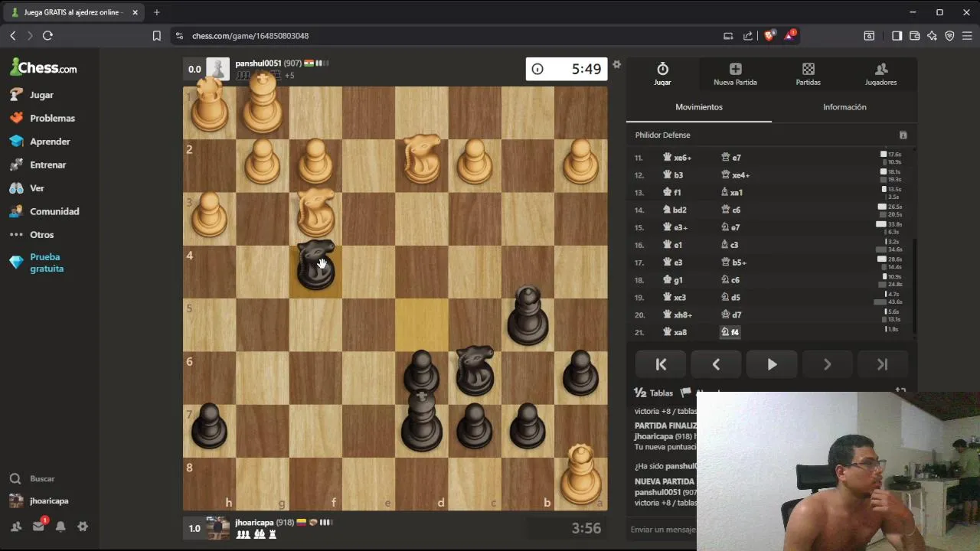Jump to the last move

tap(882, 365)
